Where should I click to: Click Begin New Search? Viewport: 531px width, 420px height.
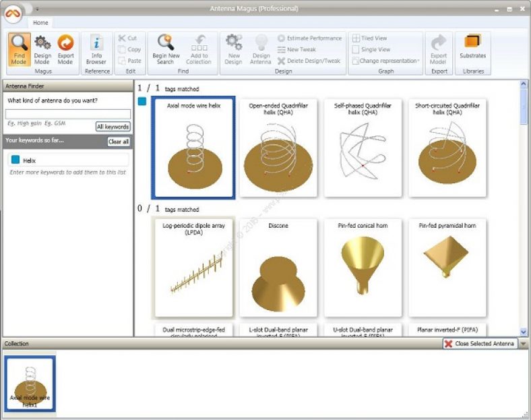[x=166, y=49]
